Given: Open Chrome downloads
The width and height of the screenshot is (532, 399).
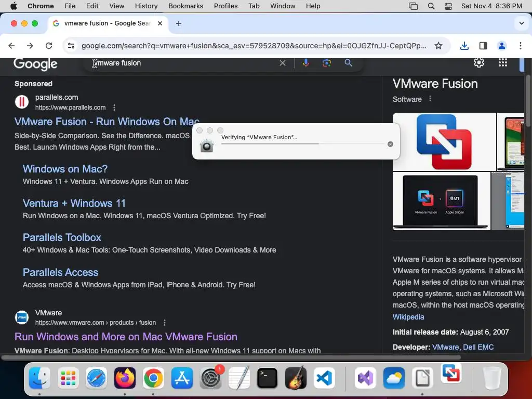Looking at the screenshot, I should click(464, 46).
